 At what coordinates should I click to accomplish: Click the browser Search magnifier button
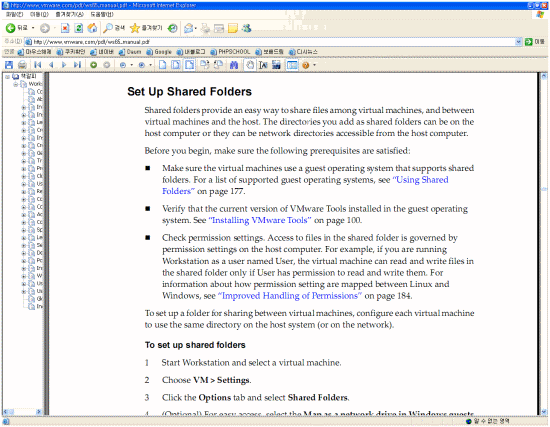click(x=114, y=28)
